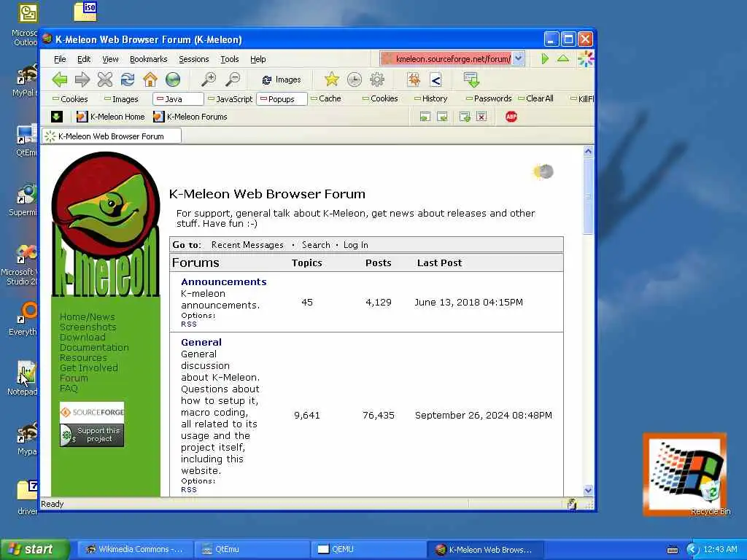Open the K-Meleon Home bookmark
747x560 pixels.
[x=111, y=117]
